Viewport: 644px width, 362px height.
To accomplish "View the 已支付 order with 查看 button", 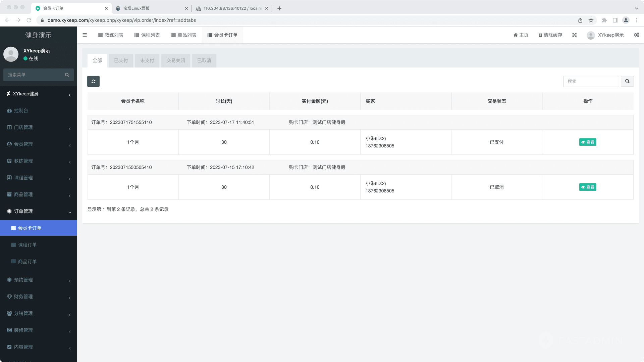I will point(588,142).
